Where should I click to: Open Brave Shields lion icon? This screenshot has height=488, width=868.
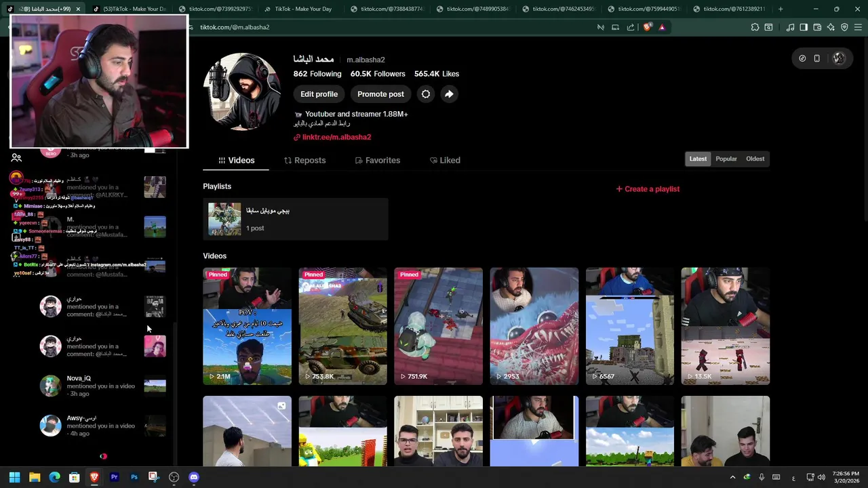click(x=648, y=27)
